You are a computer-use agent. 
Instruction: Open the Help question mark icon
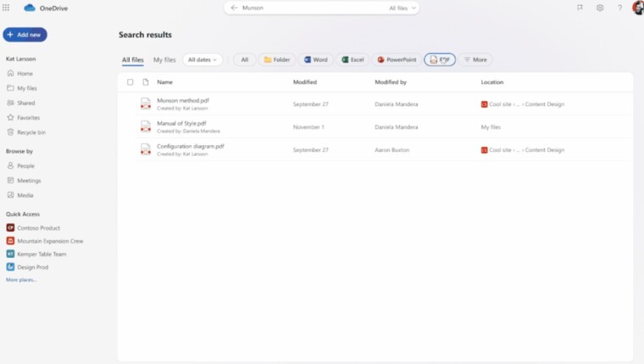tap(619, 8)
